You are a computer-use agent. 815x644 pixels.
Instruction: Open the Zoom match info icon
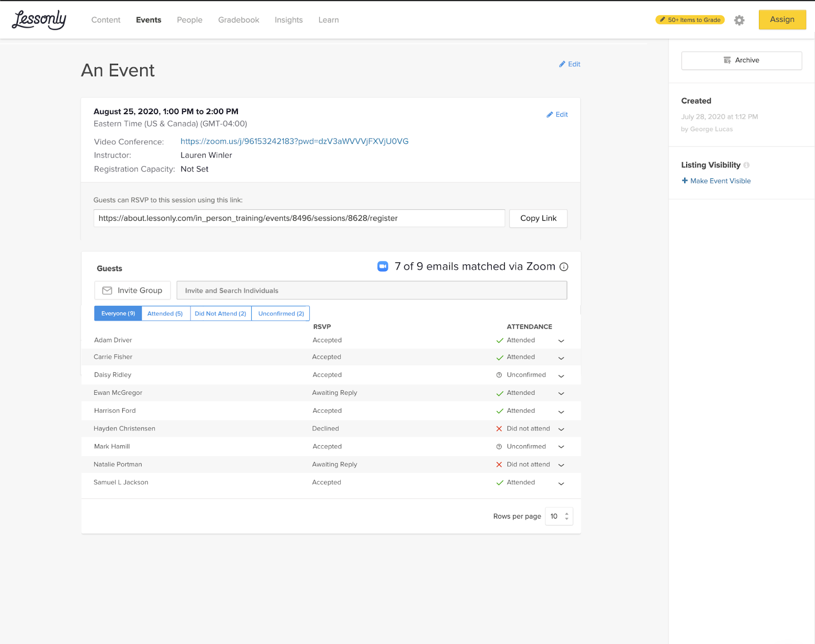(x=564, y=267)
